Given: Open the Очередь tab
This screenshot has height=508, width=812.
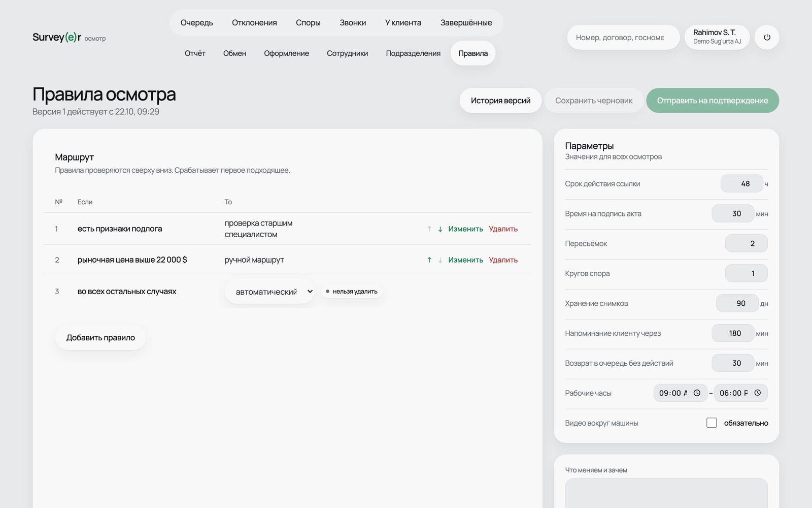Looking at the screenshot, I should click(x=197, y=23).
